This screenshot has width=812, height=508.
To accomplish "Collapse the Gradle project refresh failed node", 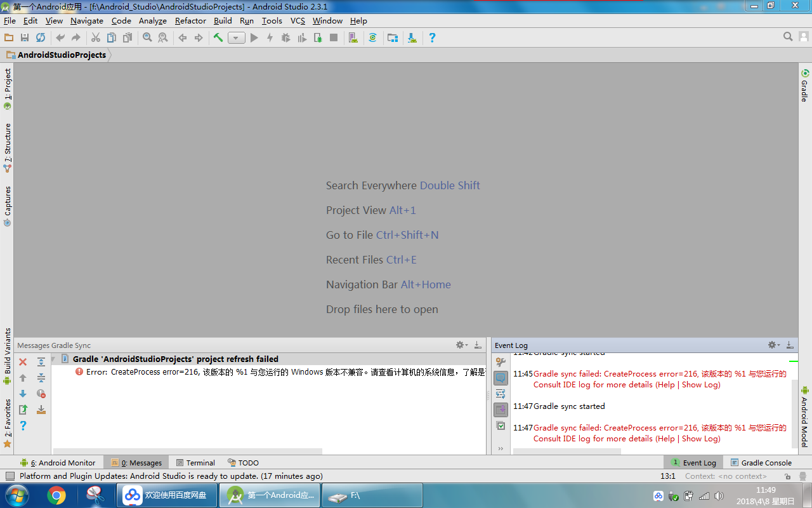I will tap(54, 359).
